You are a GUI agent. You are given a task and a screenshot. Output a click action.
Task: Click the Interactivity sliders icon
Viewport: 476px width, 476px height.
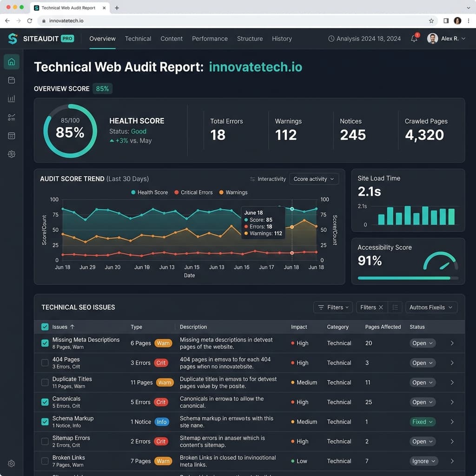coord(252,179)
